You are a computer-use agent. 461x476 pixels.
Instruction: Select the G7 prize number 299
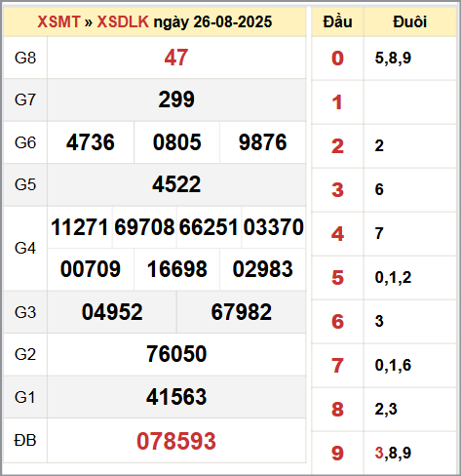coord(176,99)
